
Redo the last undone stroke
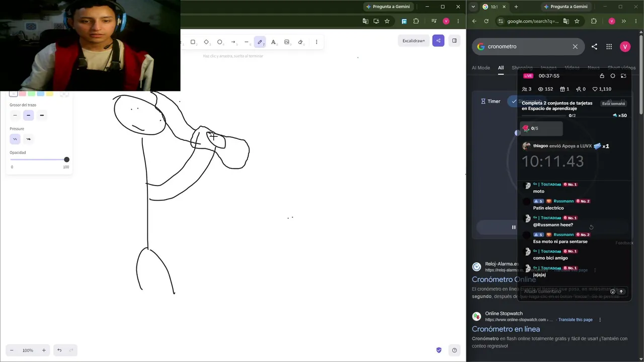(71, 350)
